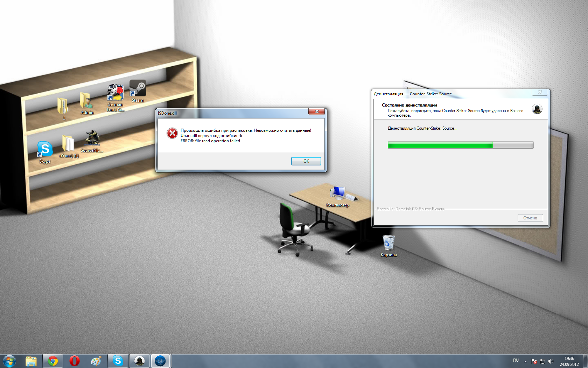Open the Steam desktop shortcut
Viewport: 588px width, 368px height.
138,91
